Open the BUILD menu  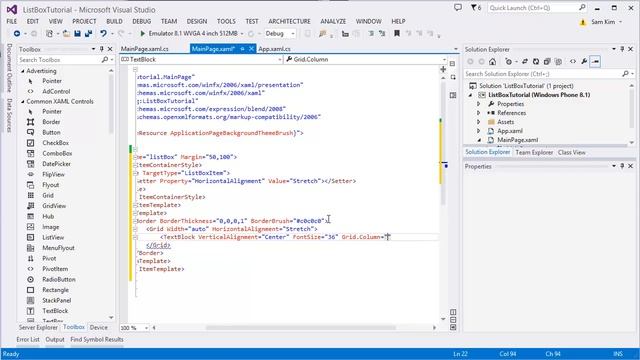tap(114, 21)
